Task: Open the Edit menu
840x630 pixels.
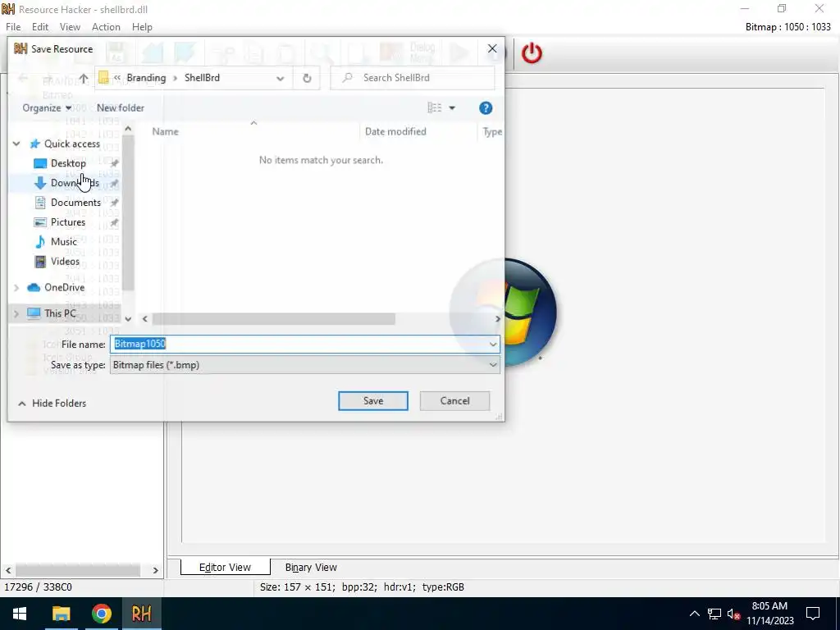Action: [40, 27]
